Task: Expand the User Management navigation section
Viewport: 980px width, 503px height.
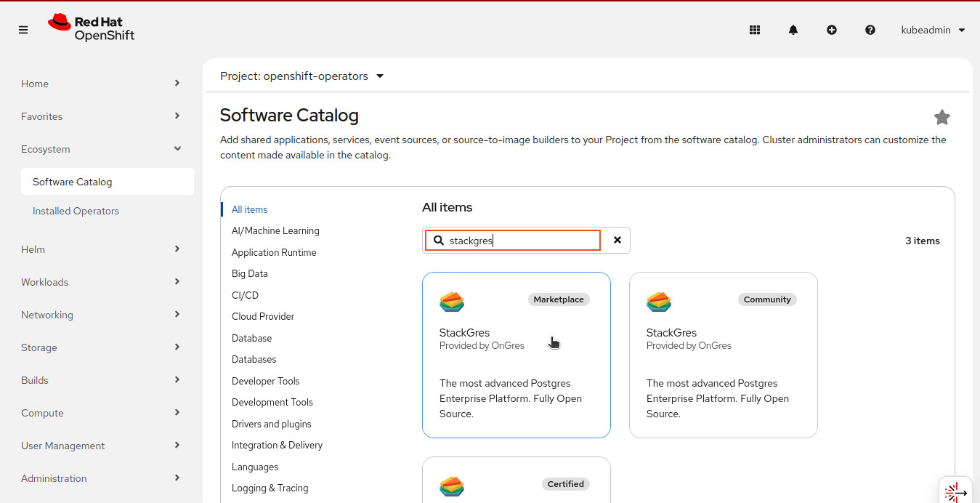Action: 101,446
